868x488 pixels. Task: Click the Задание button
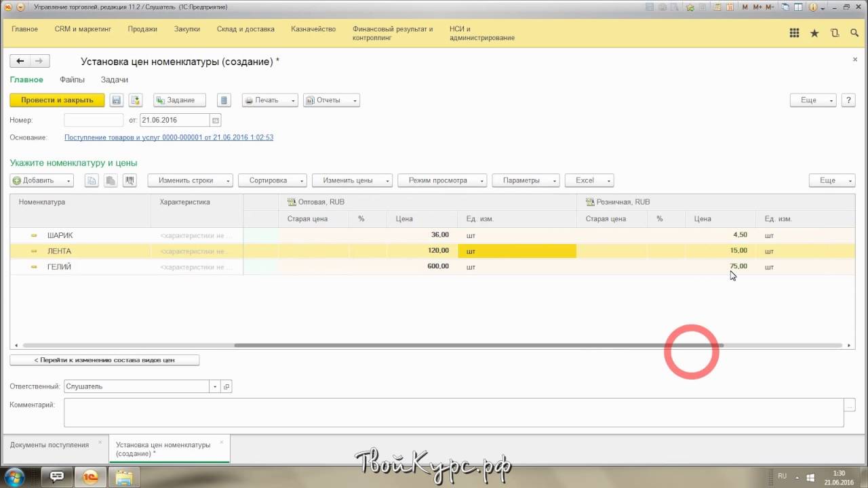[x=179, y=100]
